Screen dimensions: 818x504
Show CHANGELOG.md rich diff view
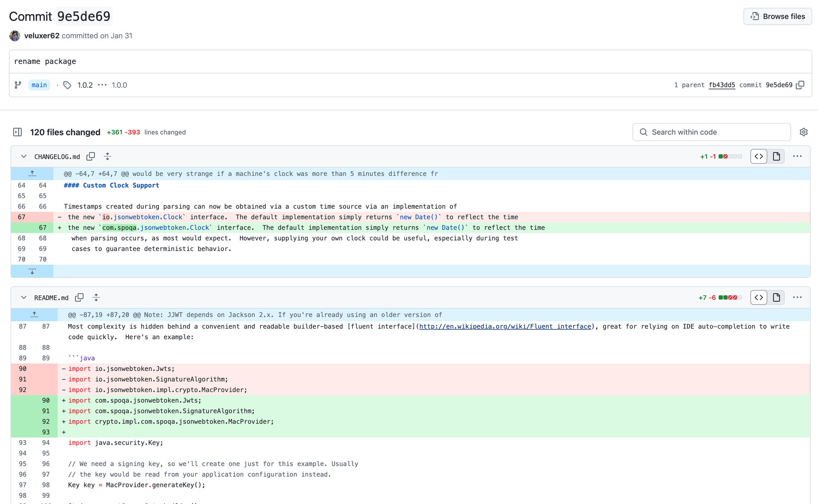pos(776,156)
